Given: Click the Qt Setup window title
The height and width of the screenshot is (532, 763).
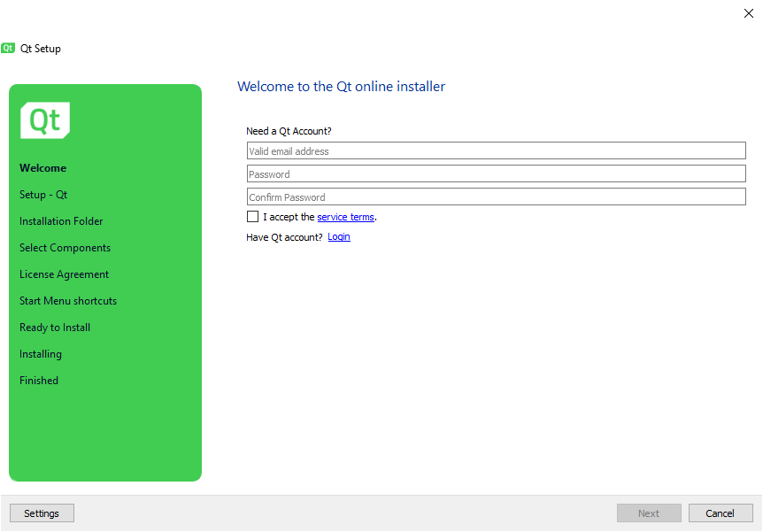Looking at the screenshot, I should (41, 49).
